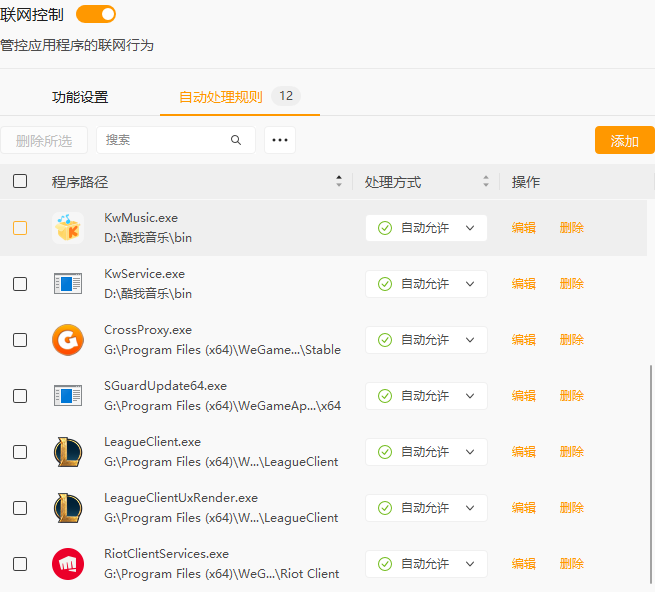
Task: Click the LeagueClient.exe League icon
Action: pos(68,452)
